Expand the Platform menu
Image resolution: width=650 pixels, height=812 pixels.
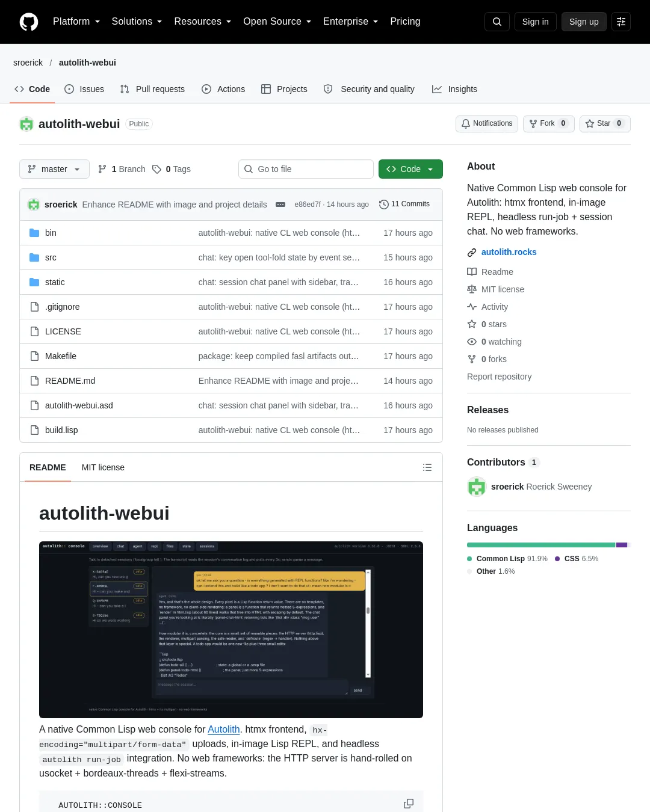76,22
